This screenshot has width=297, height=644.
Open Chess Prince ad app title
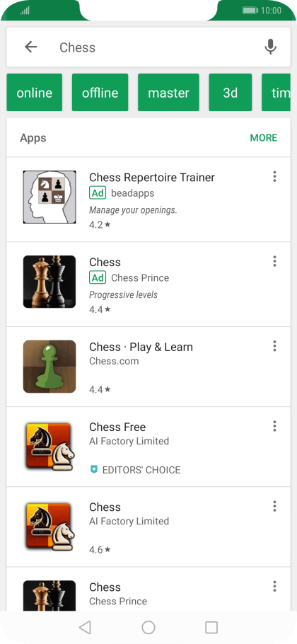click(105, 262)
